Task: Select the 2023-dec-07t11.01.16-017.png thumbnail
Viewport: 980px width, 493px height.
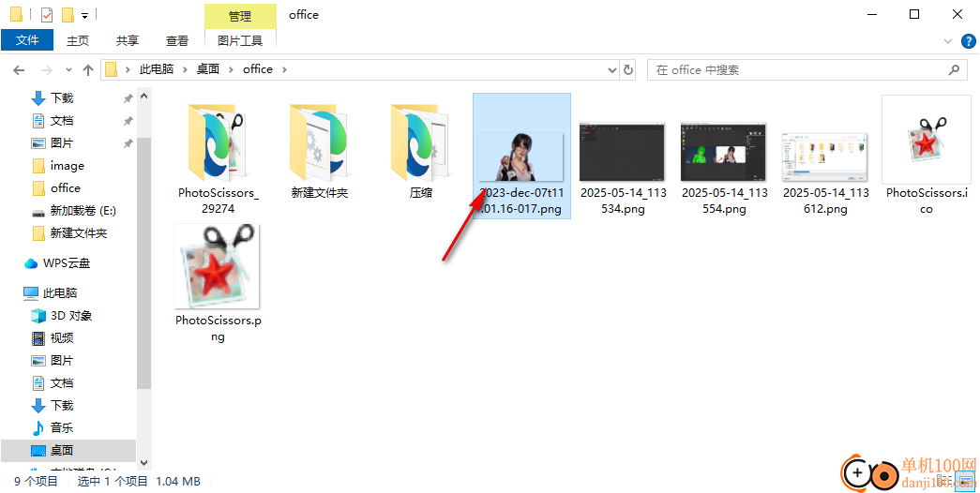Action: 521,157
